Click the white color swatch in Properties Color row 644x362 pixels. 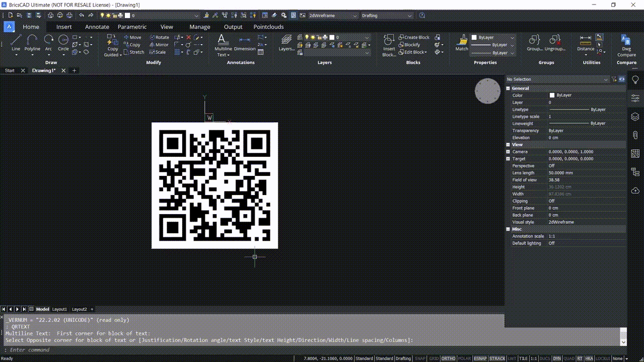pyautogui.click(x=552, y=95)
